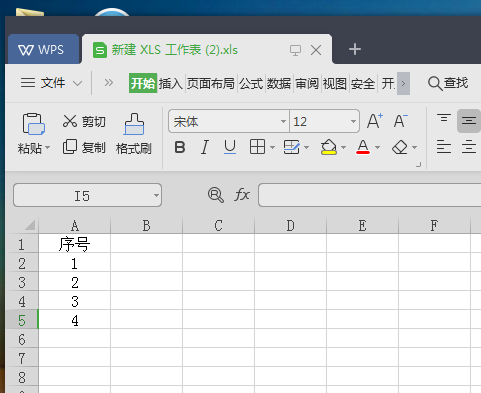
Task: Expand the clear eraser dropdown arrow
Action: pyautogui.click(x=414, y=147)
